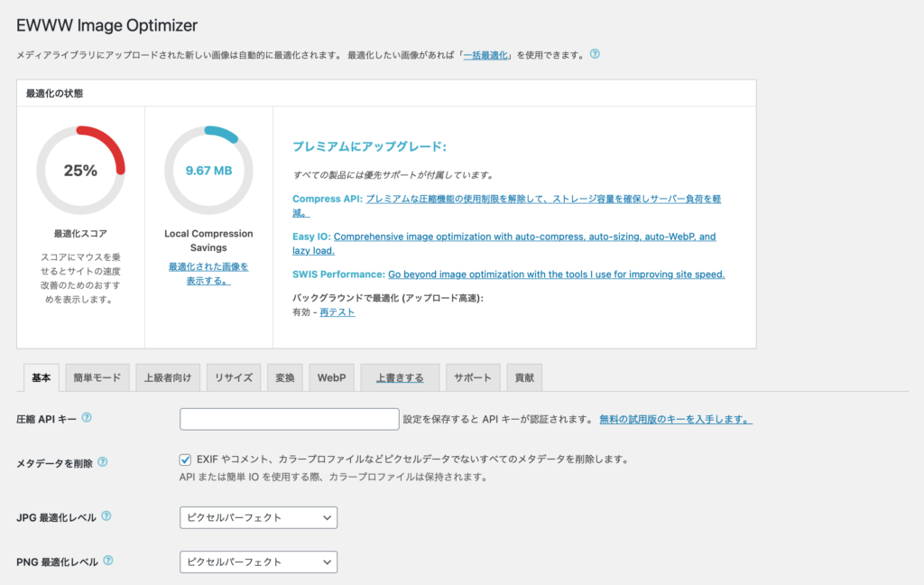Screen dimensions: 924x585
Task: Click help icon next to メタデータを削除
Action: pyautogui.click(x=103, y=461)
